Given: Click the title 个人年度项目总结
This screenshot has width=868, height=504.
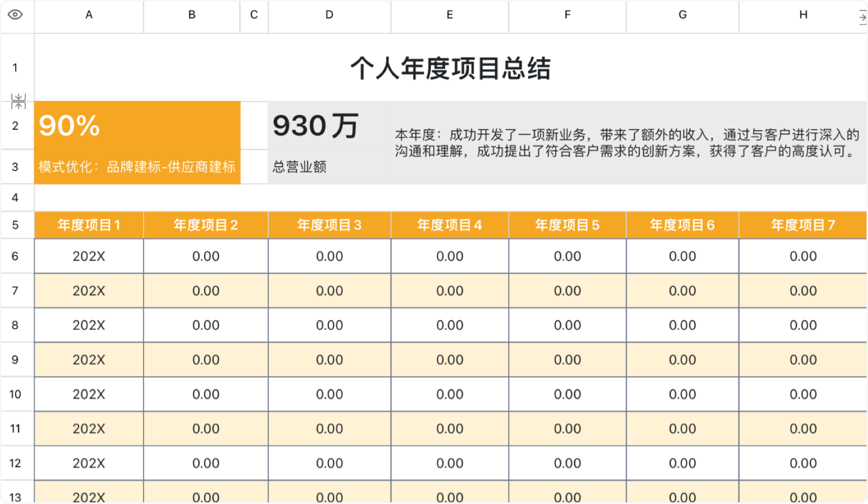Looking at the screenshot, I should [x=450, y=68].
